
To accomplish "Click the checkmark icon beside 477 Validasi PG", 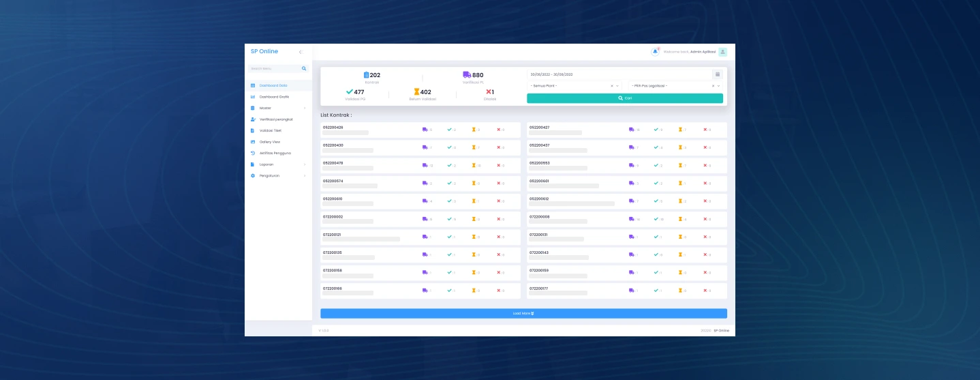I will (350, 91).
